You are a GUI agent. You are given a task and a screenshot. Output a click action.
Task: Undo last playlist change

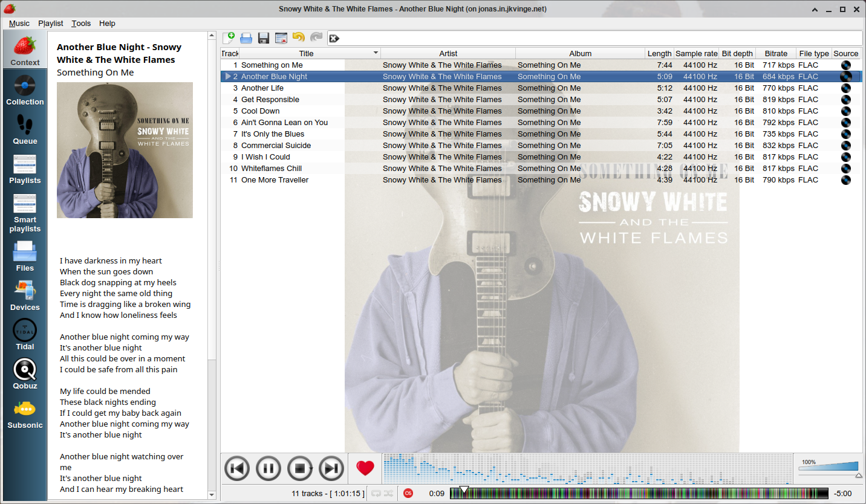(297, 38)
